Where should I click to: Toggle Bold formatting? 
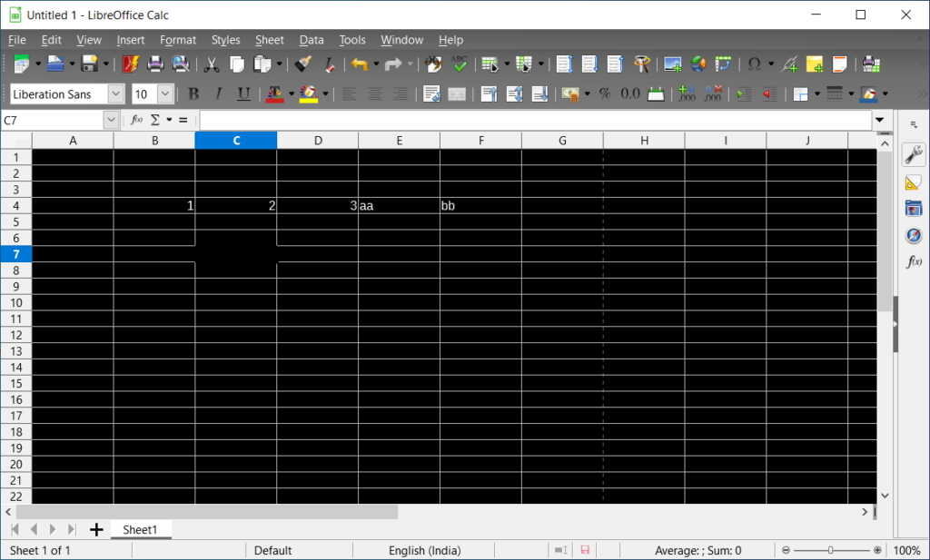[193, 93]
